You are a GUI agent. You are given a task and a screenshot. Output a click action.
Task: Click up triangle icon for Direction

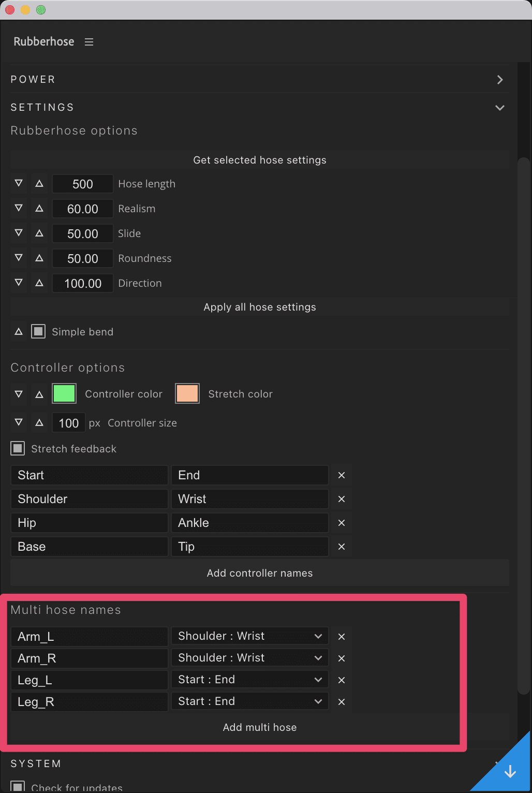39,283
